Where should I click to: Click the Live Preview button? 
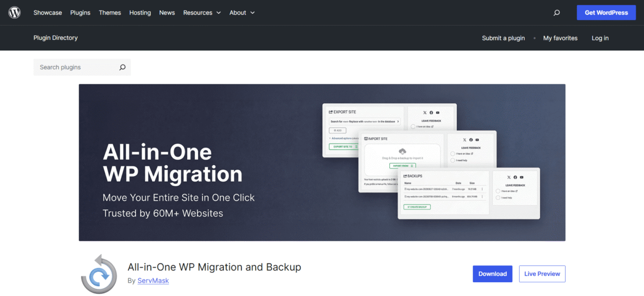tap(542, 274)
